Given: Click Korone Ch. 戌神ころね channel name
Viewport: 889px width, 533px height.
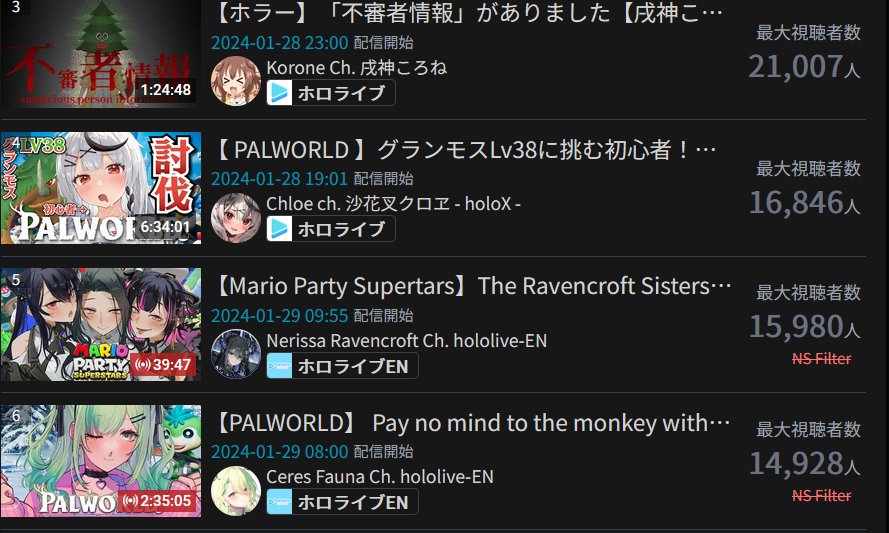Looking at the screenshot, I should 357,67.
